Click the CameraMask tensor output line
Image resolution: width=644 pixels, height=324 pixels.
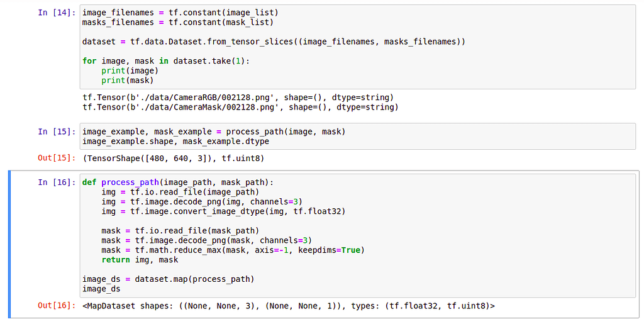pos(240,107)
